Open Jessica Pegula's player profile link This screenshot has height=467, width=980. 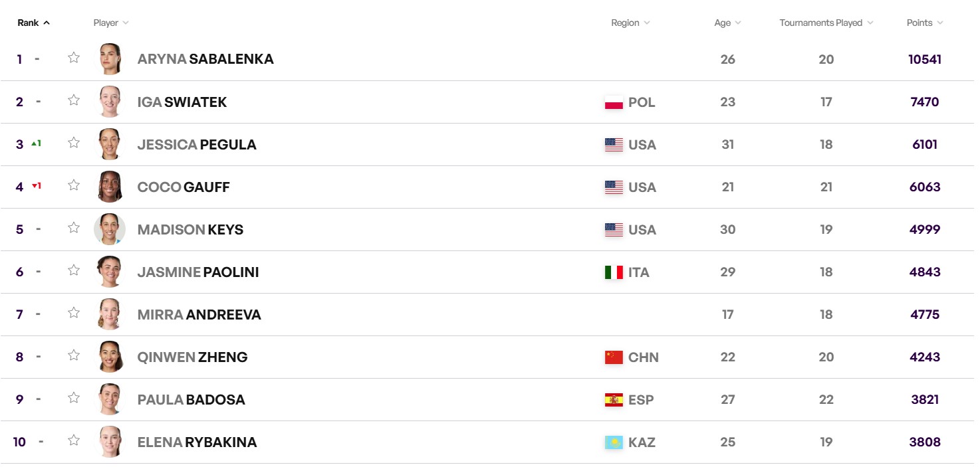[x=196, y=145]
